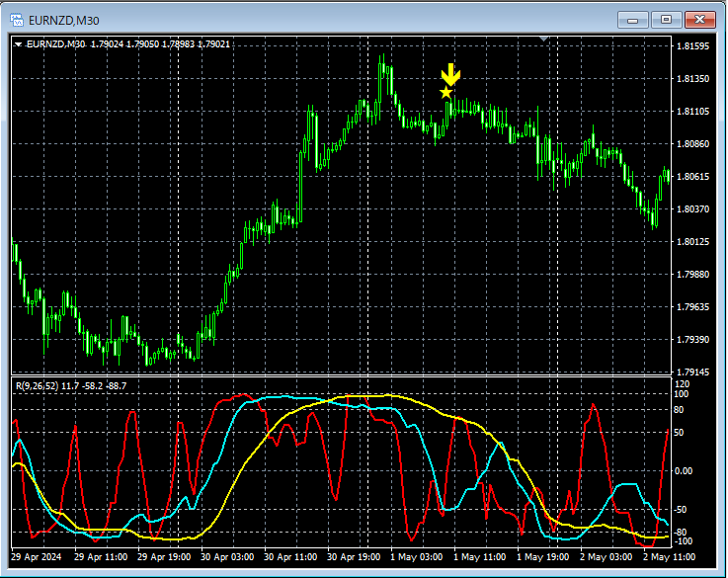
Task: Click the 0.00 level on indicator scale
Action: pos(684,471)
